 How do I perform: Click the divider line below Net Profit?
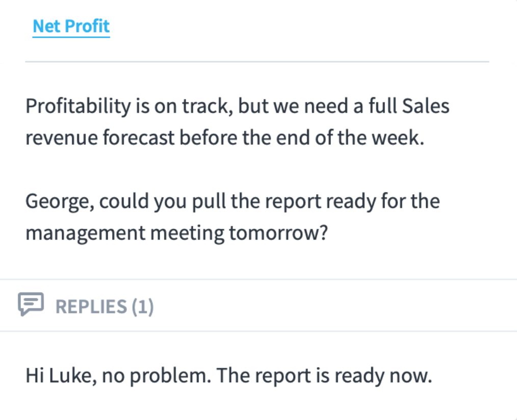click(257, 62)
